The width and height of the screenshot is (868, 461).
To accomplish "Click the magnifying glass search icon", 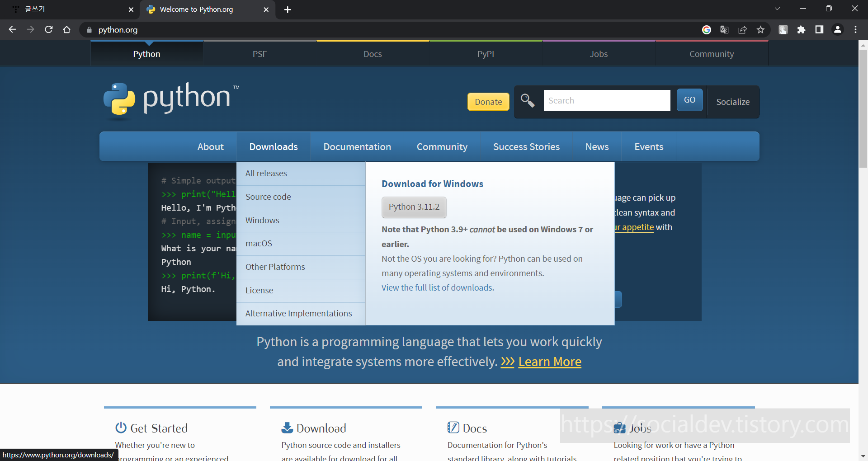I will pos(528,100).
